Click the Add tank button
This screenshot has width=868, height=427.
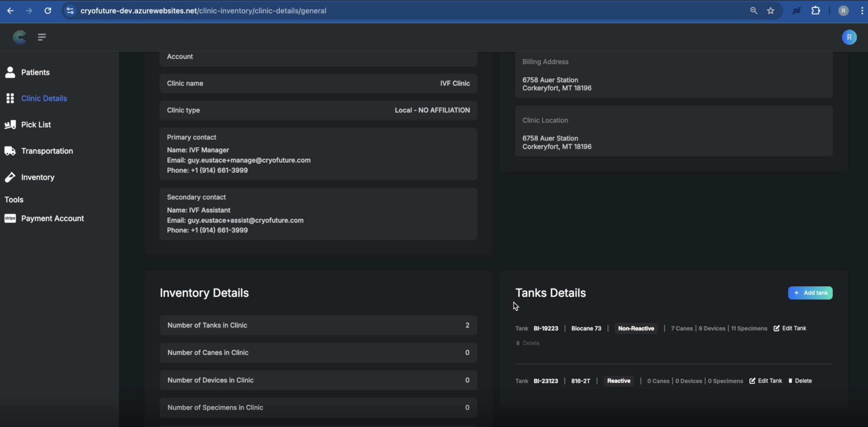point(810,293)
